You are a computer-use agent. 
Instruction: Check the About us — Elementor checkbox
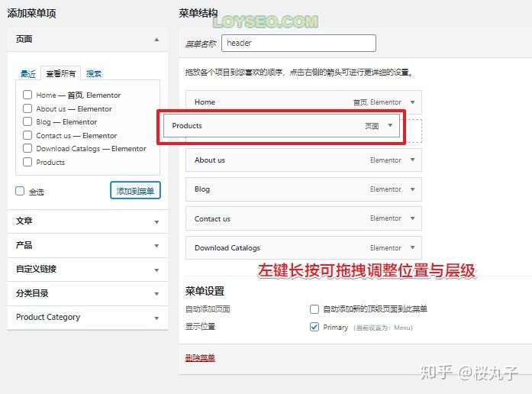tap(27, 108)
